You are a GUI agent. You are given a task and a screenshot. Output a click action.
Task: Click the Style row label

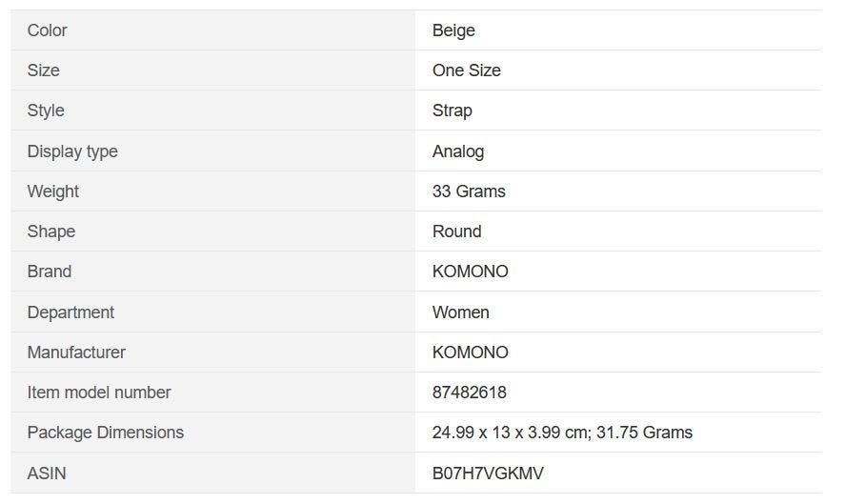click(x=46, y=111)
